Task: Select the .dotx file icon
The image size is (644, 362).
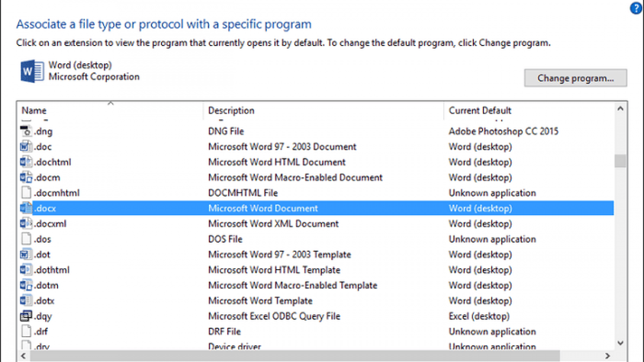Action: [x=26, y=301]
